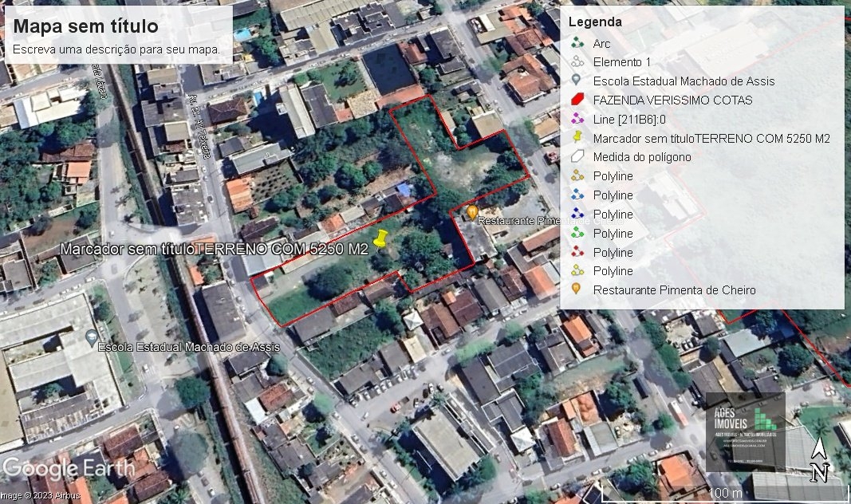This screenshot has height=504, width=851.
Task: Click the green Arc icon in the legend
Action: (577, 43)
